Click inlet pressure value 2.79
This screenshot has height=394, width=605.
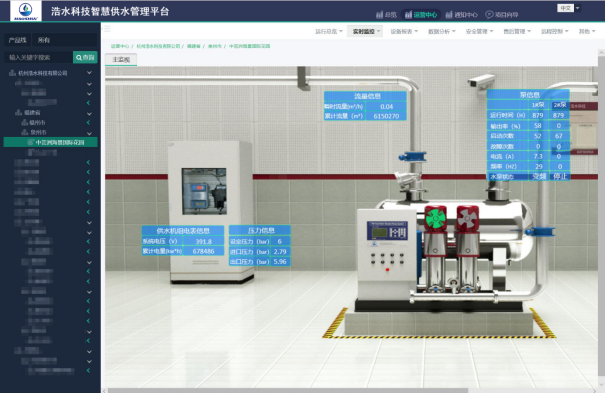[x=280, y=252]
